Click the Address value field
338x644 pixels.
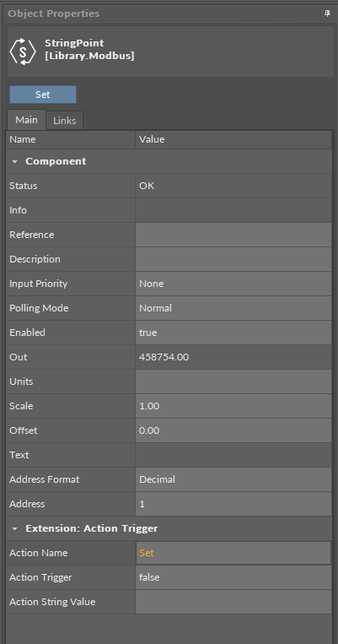click(233, 504)
